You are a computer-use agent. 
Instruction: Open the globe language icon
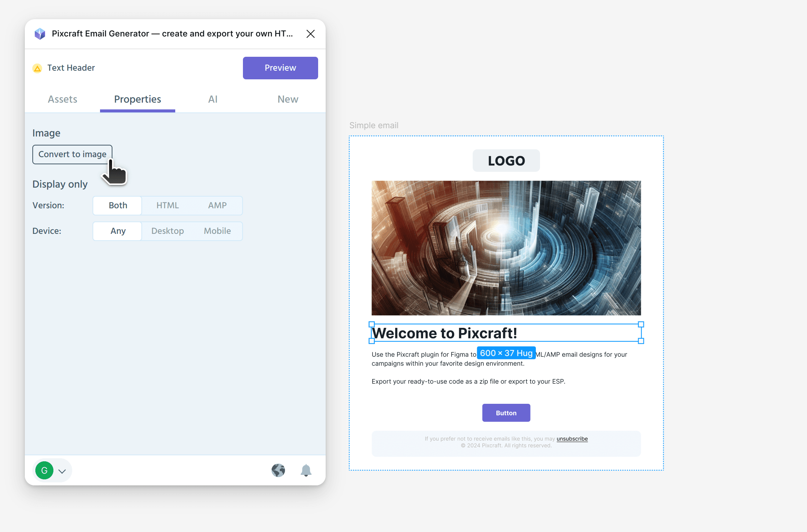[x=278, y=470]
